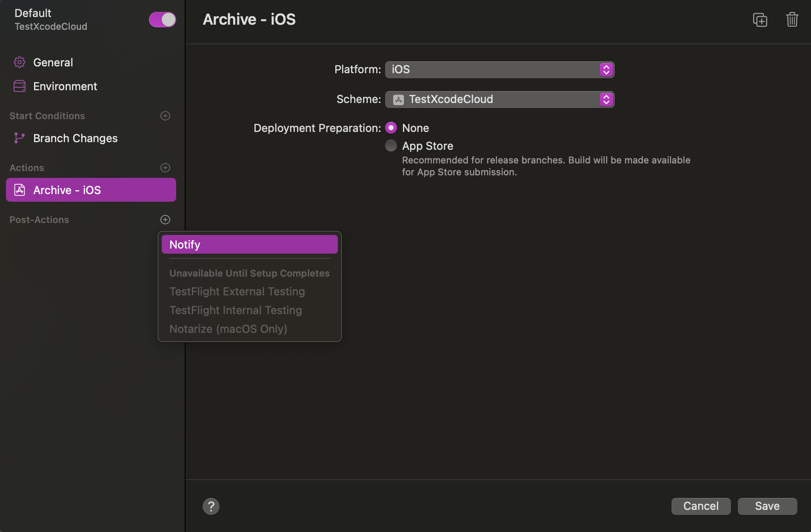Image resolution: width=811 pixels, height=532 pixels.
Task: Click TestFlight External Testing menu item
Action: click(x=250, y=292)
